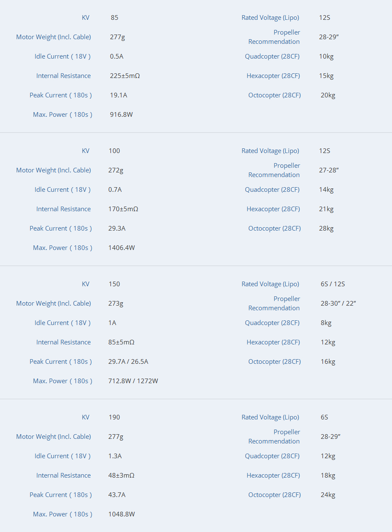The image size is (392, 532).
Task: Select the 29.3A peak current value
Action: coord(117,228)
